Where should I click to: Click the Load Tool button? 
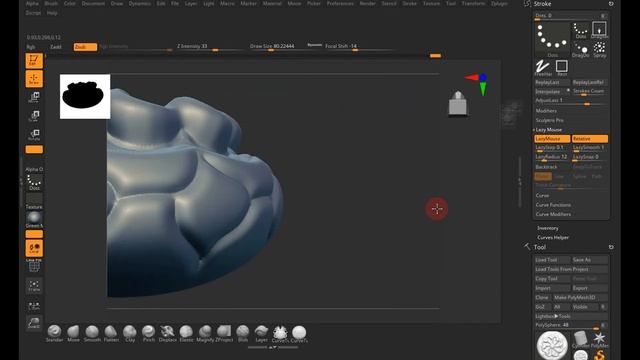(552, 260)
